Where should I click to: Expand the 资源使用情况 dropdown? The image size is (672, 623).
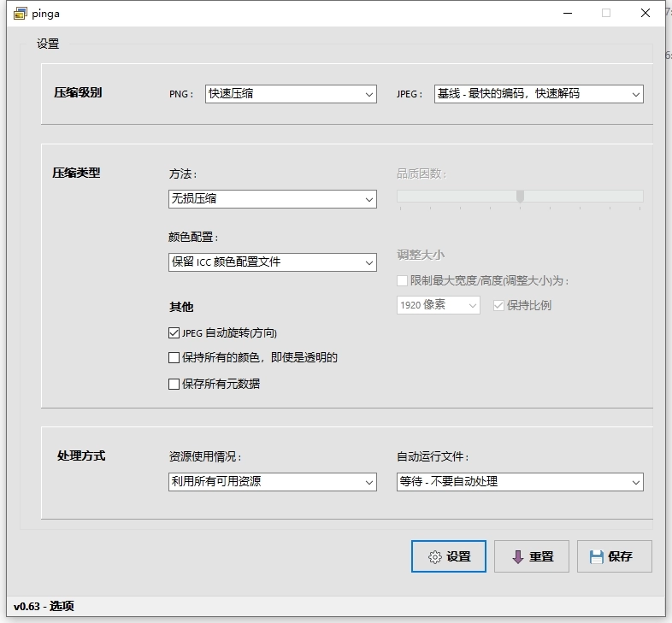click(x=273, y=482)
